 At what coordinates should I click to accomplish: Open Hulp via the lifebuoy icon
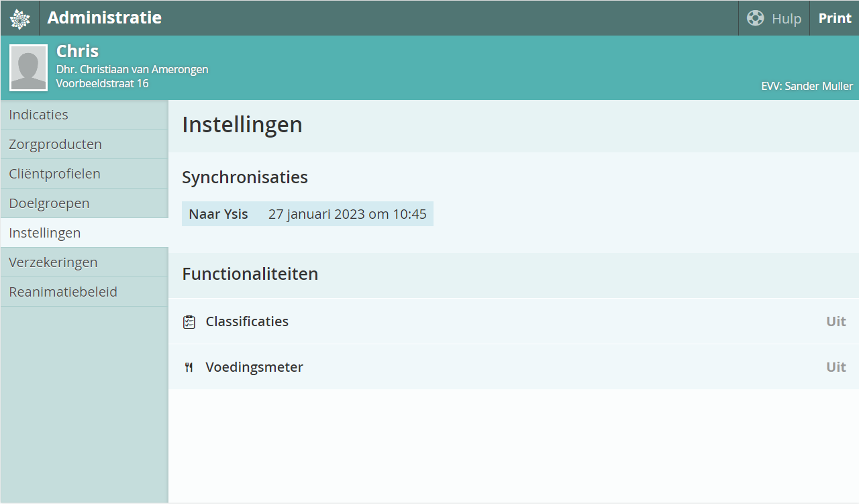756,18
